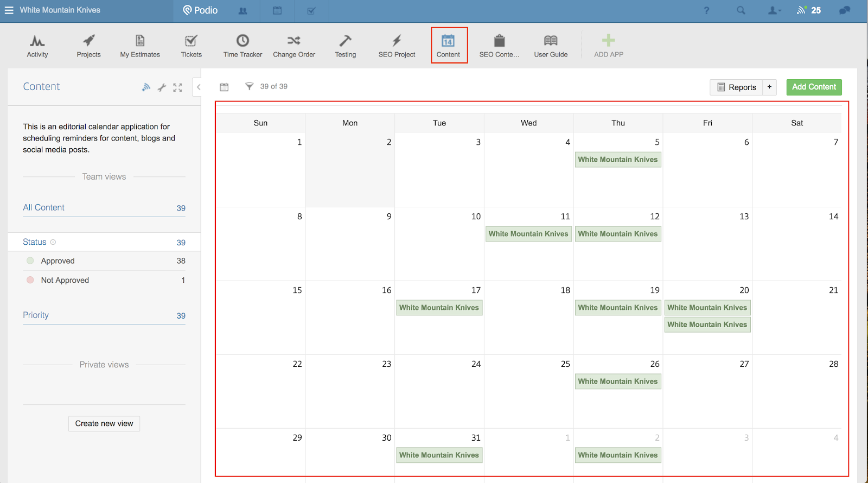Click the Content sidebar heading

coord(41,87)
